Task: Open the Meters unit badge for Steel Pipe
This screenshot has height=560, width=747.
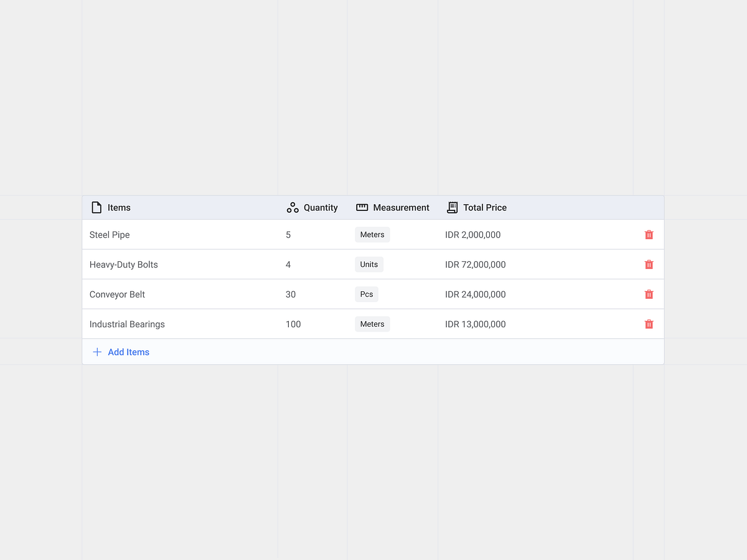Action: [372, 235]
